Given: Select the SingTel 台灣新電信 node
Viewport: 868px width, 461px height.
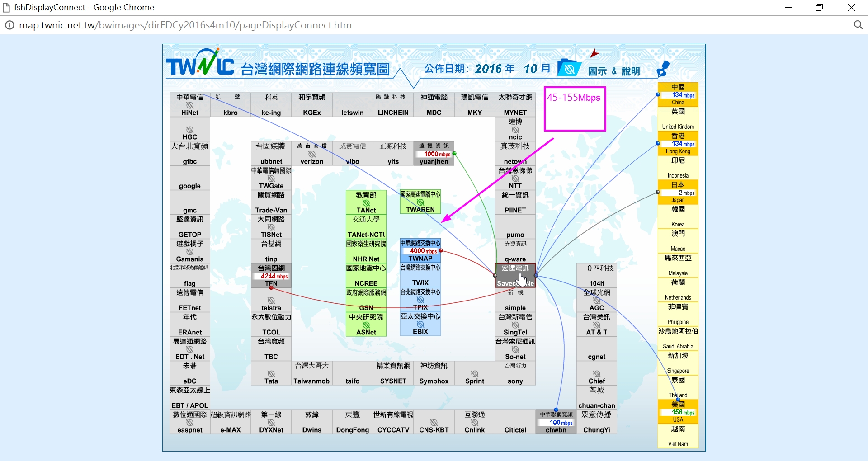Looking at the screenshot, I should click(x=515, y=325).
